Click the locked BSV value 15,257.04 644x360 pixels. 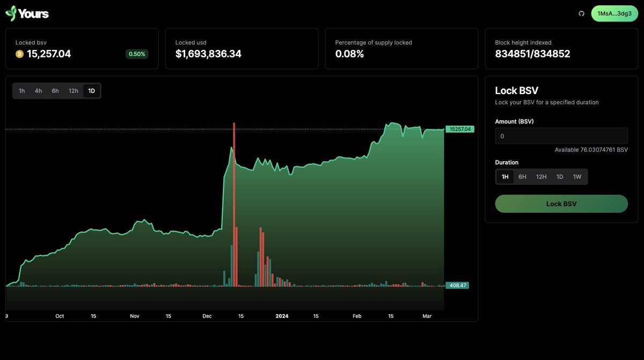pos(49,54)
